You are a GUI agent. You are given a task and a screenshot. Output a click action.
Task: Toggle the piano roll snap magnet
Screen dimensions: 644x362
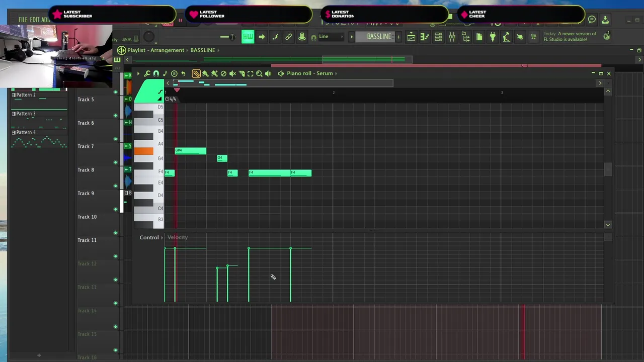(x=156, y=73)
